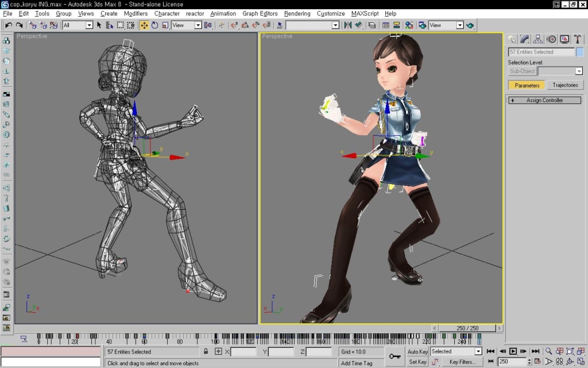The width and height of the screenshot is (588, 368).
Task: Click the Quick Render teapot icon
Action: pos(470,25)
